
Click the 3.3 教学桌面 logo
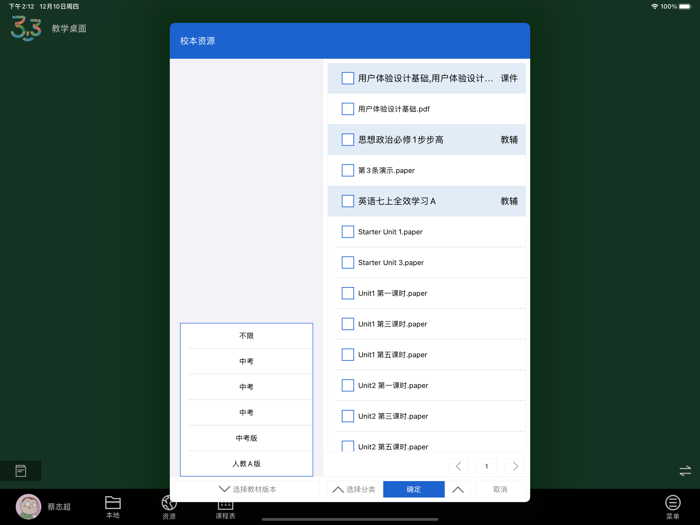tap(49, 28)
